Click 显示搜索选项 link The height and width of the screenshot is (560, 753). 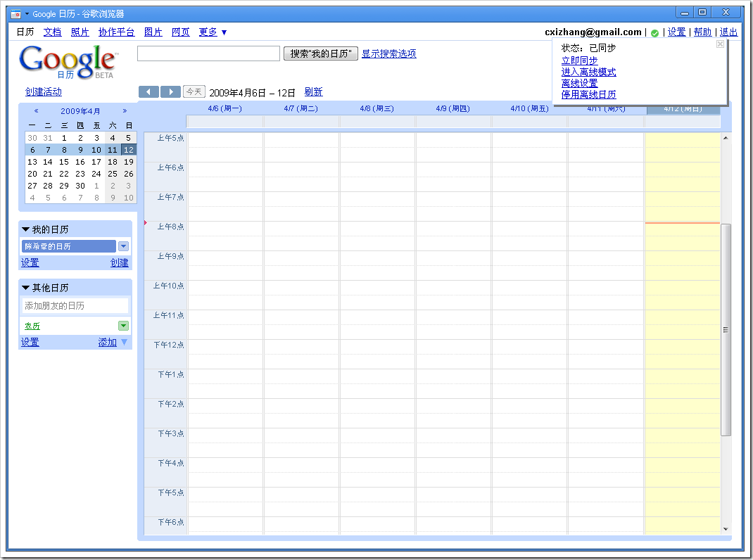pos(389,53)
